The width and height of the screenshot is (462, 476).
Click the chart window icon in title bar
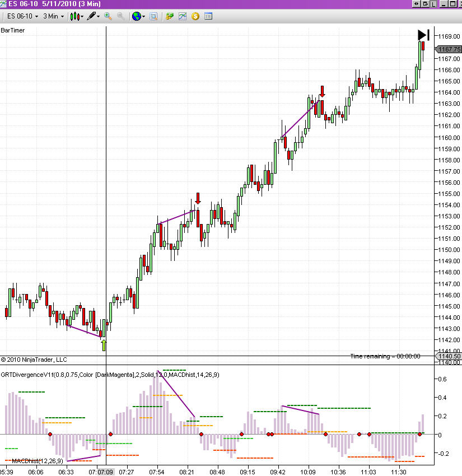pyautogui.click(x=3, y=4)
